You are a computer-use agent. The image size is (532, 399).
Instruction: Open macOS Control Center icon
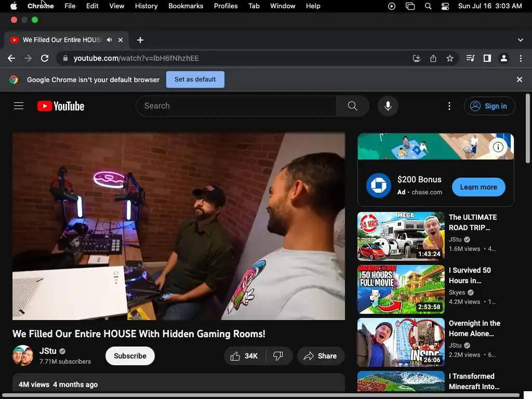(x=445, y=6)
